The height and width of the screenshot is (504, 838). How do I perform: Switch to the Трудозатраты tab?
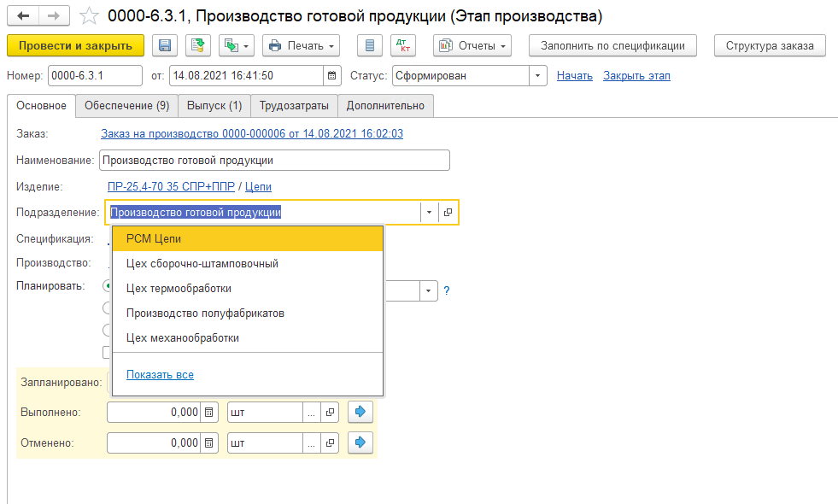[x=294, y=105]
